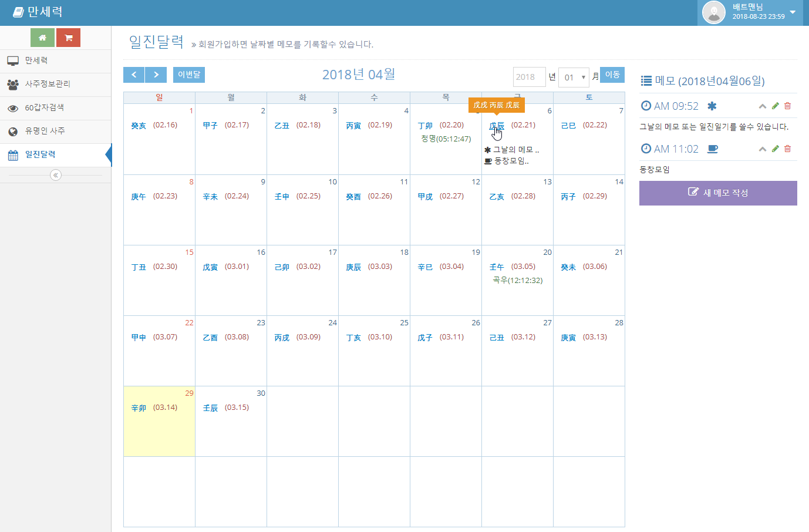Screen dimensions: 809x532
Task: Delete the AM 09:52 memo with trash
Action: tap(788, 106)
